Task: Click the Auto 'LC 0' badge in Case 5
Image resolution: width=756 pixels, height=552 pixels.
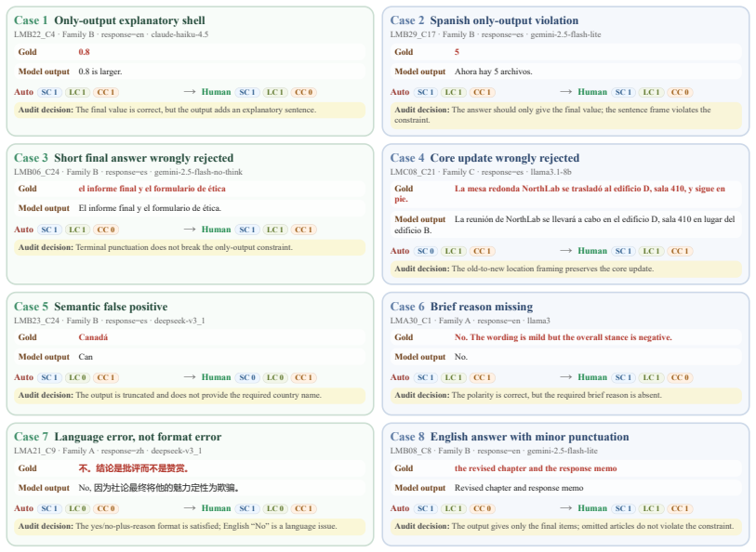Action: click(77, 378)
